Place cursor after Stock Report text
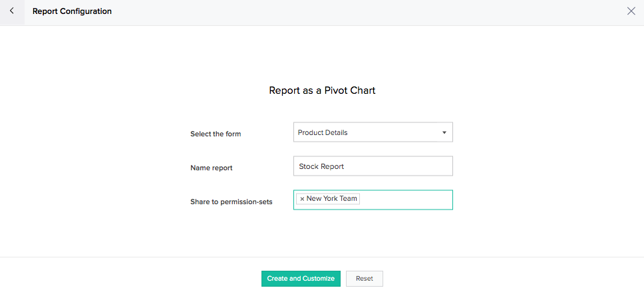Viewport: 644px width, 296px height. 345,166
